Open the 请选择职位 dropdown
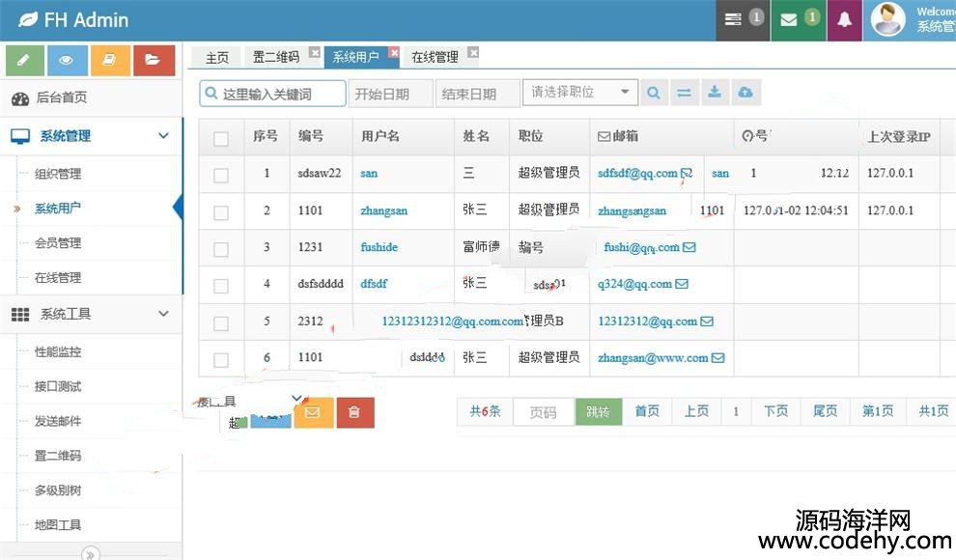The height and width of the screenshot is (560, 956). pos(579,92)
